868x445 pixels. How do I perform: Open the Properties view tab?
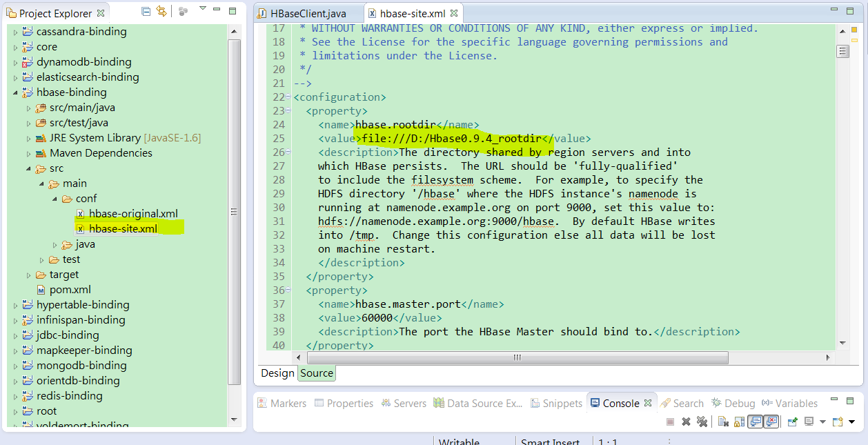[344, 404]
